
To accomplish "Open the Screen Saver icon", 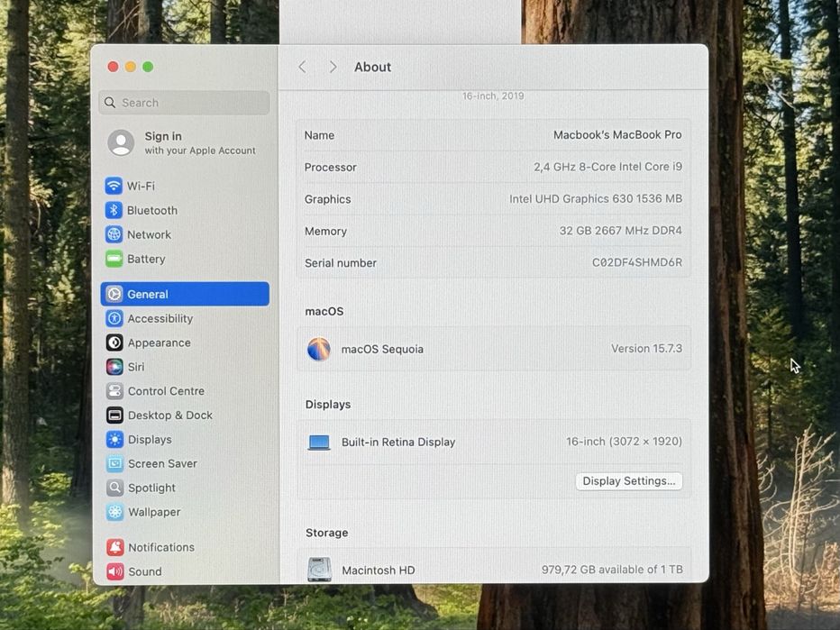I will point(114,463).
